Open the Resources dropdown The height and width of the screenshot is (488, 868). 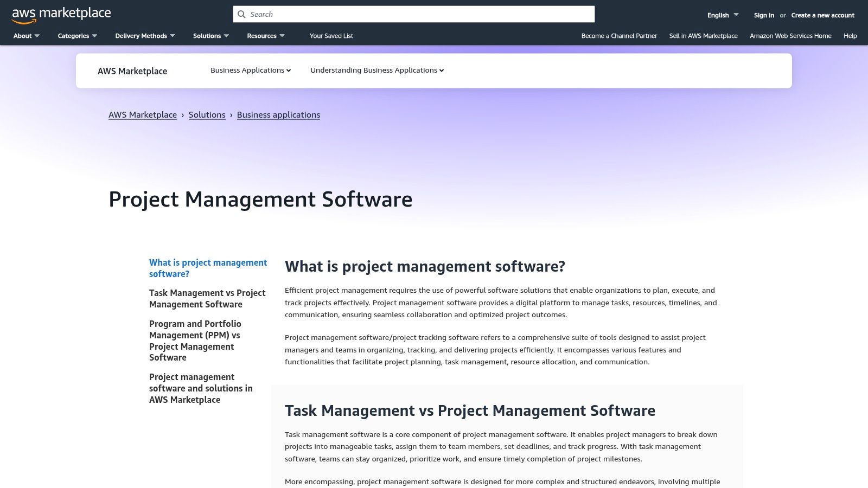pyautogui.click(x=265, y=36)
